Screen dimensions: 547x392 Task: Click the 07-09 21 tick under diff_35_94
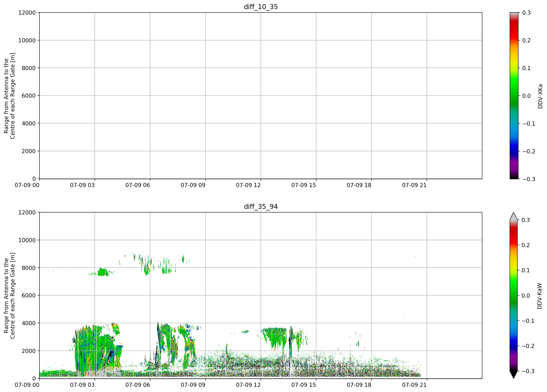[414, 385]
